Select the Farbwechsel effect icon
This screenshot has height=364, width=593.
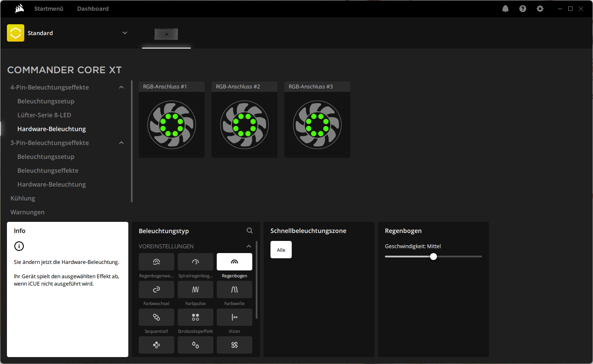[x=156, y=289]
